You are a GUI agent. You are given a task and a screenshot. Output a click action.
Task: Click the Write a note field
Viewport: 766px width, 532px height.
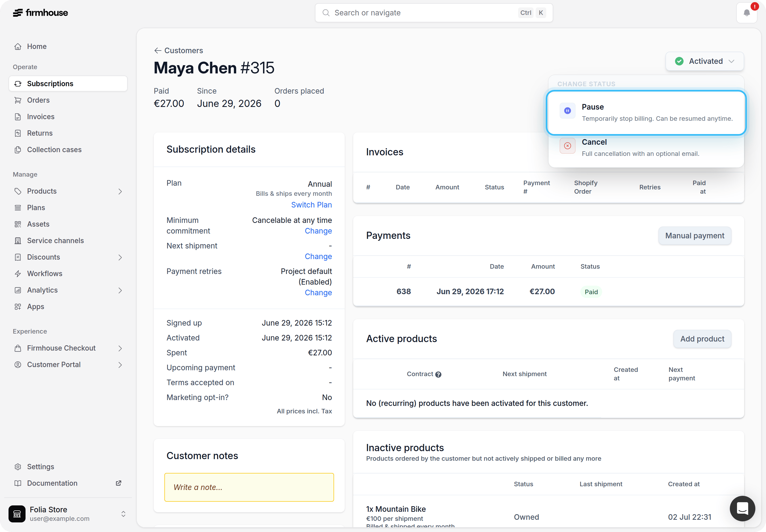(249, 487)
